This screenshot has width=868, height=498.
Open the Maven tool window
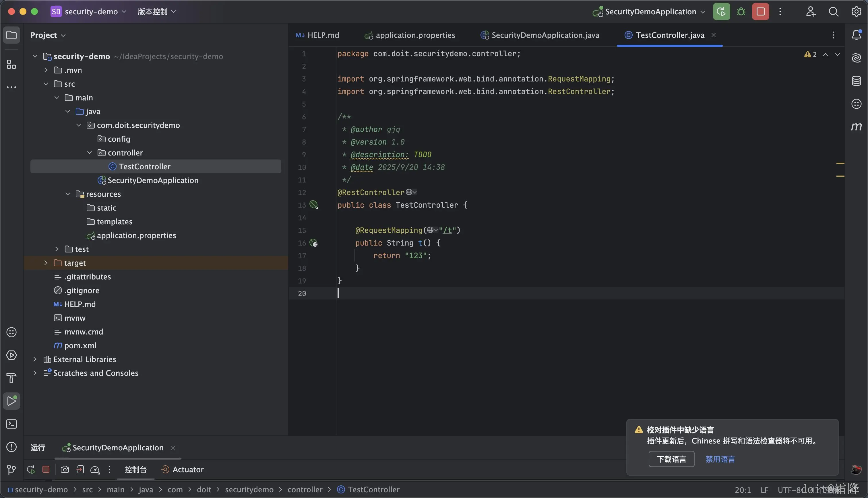click(x=856, y=127)
